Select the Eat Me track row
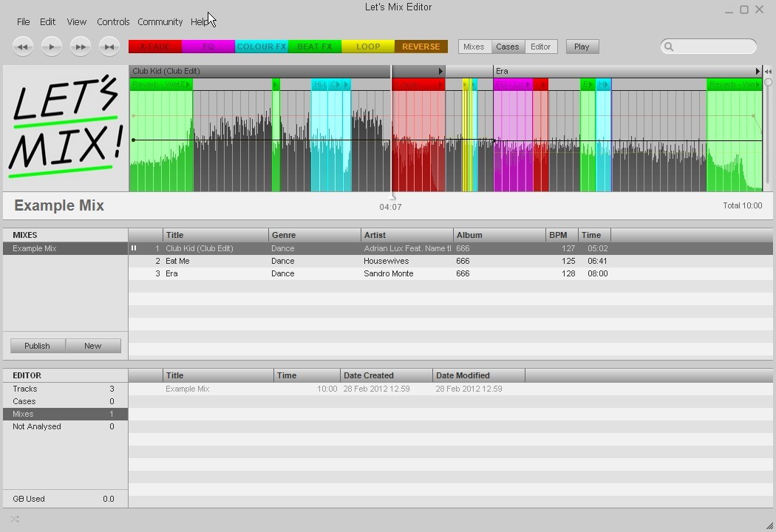Screen dimensions: 776x532 [x=296, y=261]
